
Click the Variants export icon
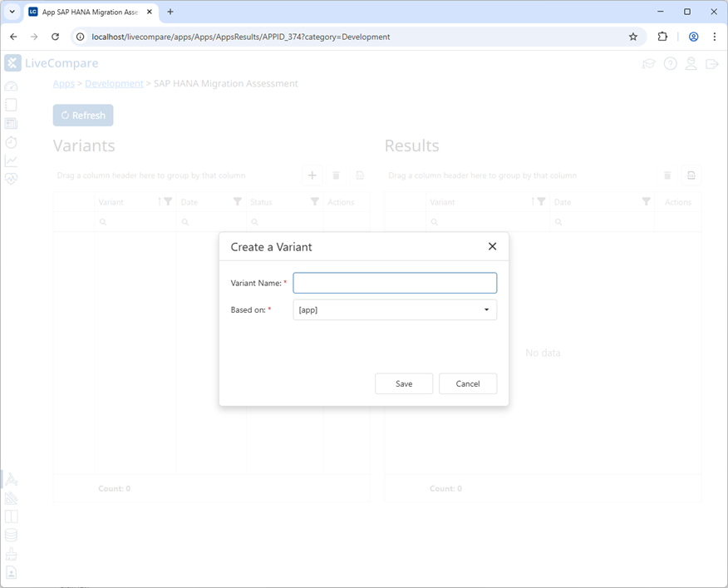360,175
